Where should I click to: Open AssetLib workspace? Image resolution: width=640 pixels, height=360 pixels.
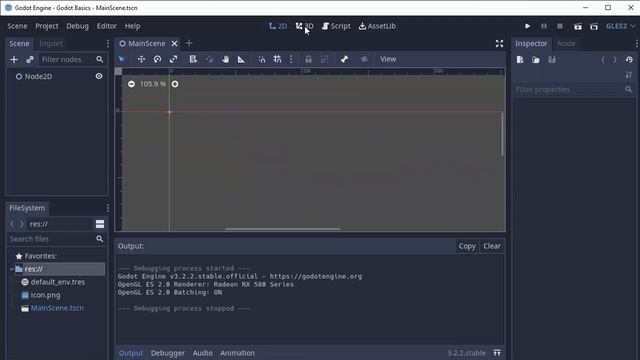pos(377,26)
